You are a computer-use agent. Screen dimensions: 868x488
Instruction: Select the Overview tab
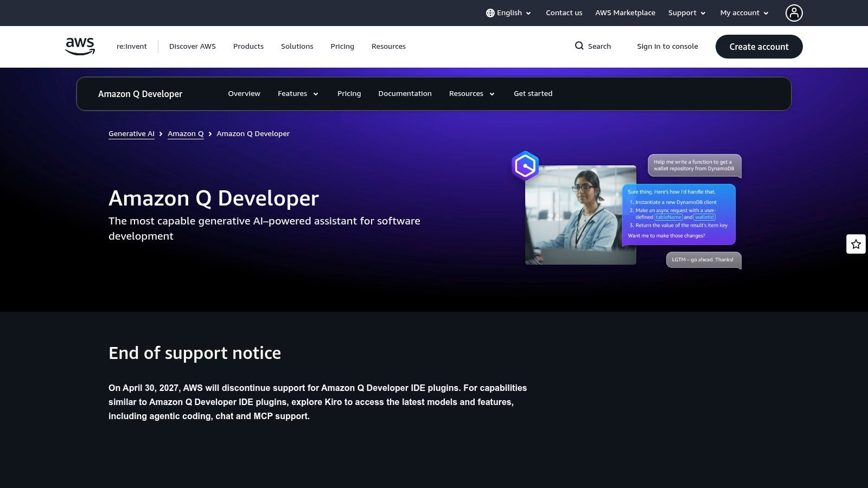(x=244, y=94)
